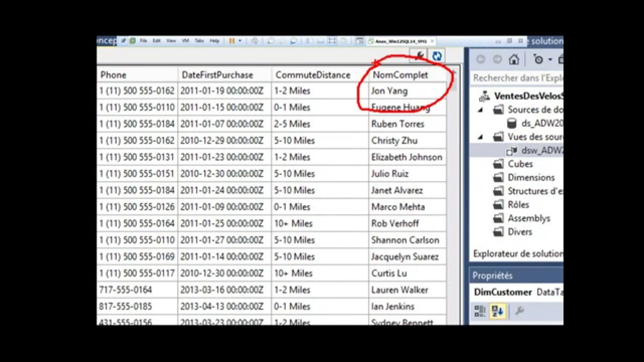Screen dimensions: 644x362
Task: Open the dropdown arrow next to VMware pause
Action: click(240, 41)
